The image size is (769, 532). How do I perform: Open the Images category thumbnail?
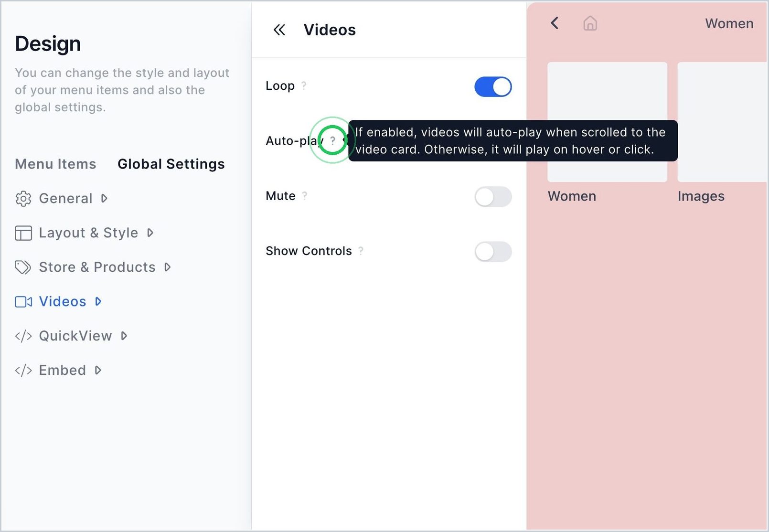click(722, 122)
